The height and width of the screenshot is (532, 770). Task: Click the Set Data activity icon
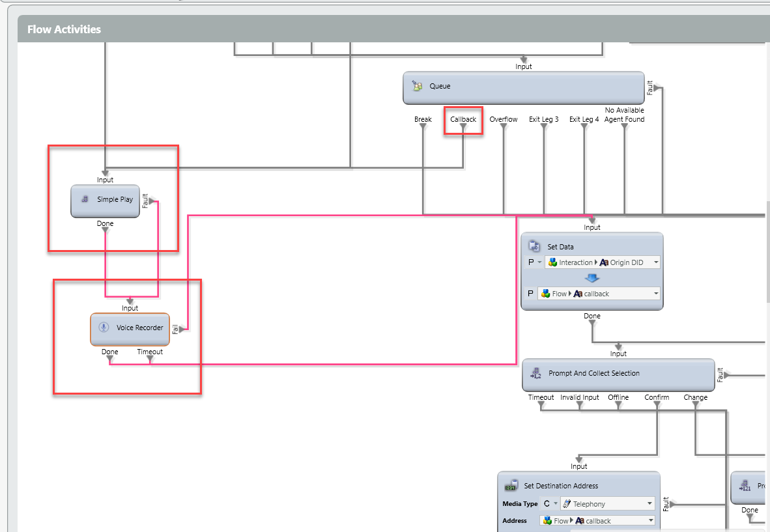(x=534, y=246)
